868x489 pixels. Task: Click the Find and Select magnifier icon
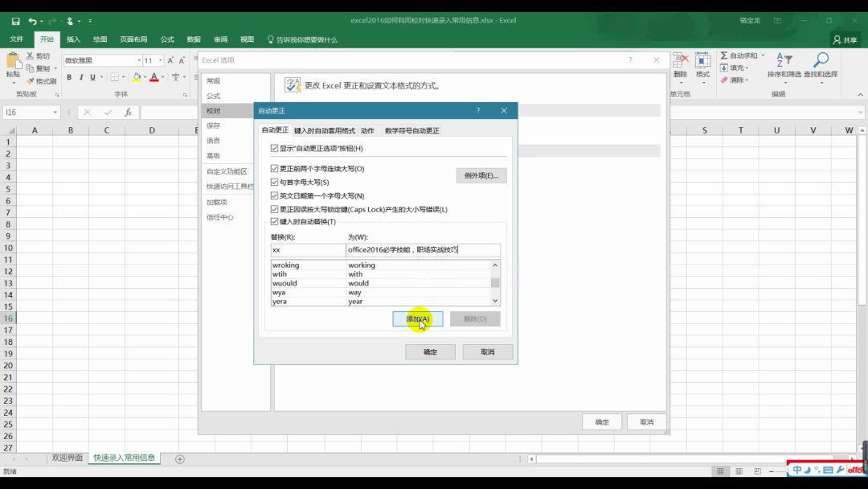click(x=821, y=60)
